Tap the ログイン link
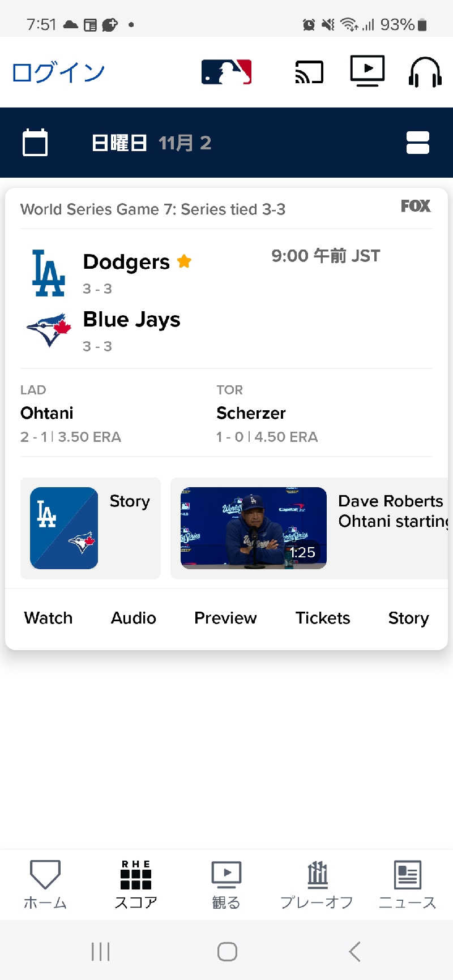This screenshot has height=980, width=453. (58, 72)
